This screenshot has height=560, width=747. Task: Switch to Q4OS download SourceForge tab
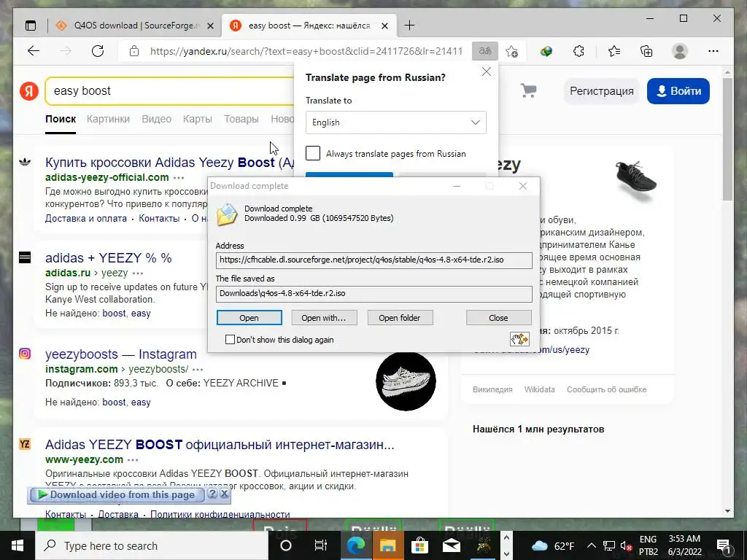coord(135,26)
